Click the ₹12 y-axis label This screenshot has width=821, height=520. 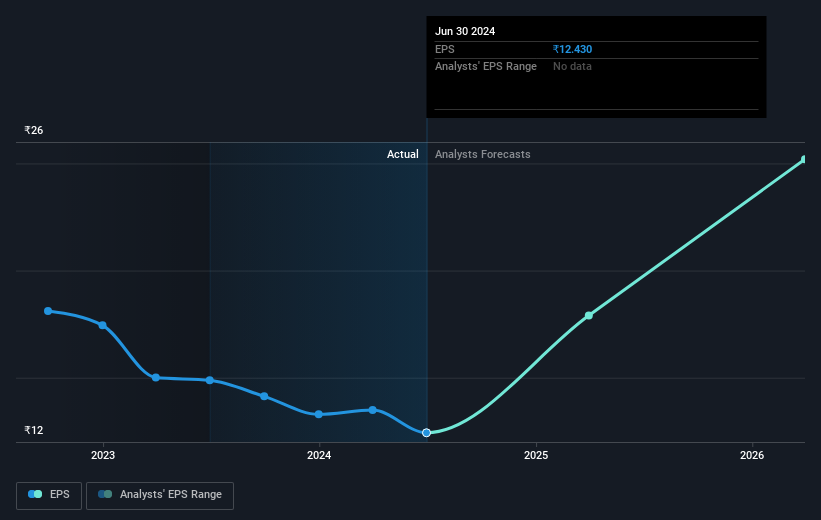[34, 430]
